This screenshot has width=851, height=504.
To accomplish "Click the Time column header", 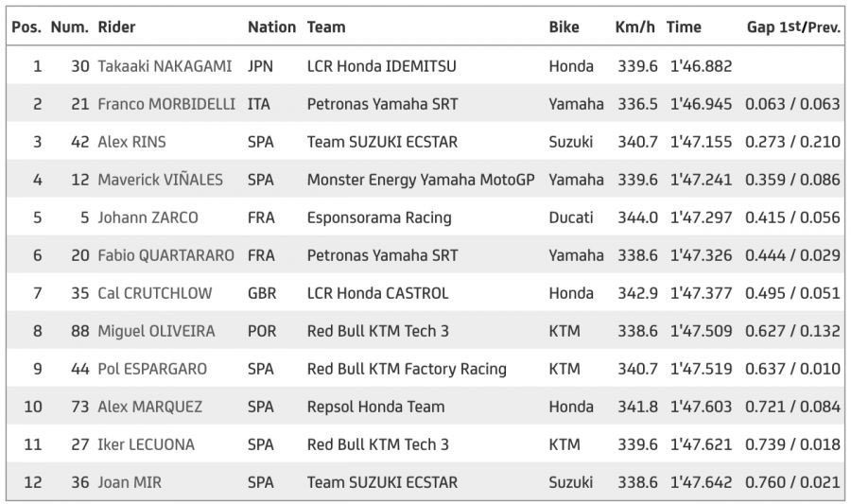I will [x=684, y=27].
